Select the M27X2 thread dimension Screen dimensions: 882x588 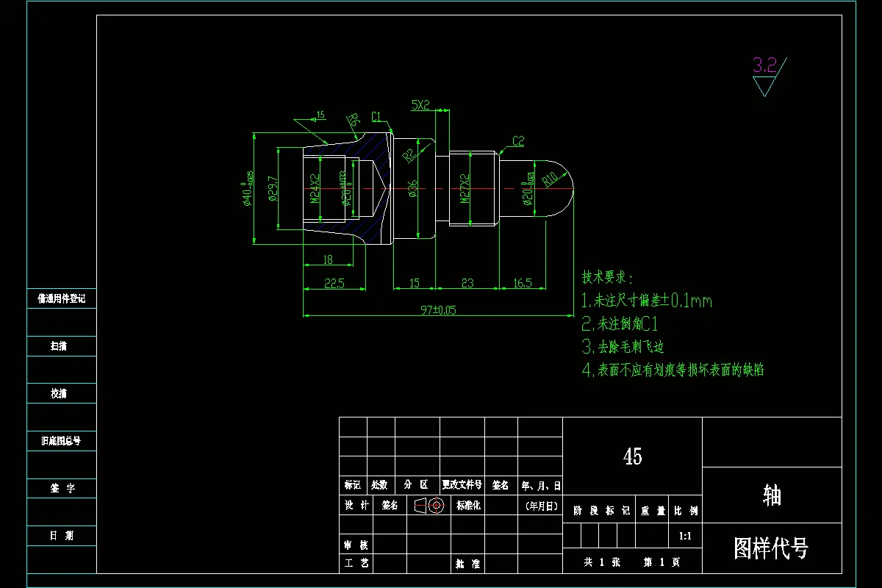tap(464, 188)
